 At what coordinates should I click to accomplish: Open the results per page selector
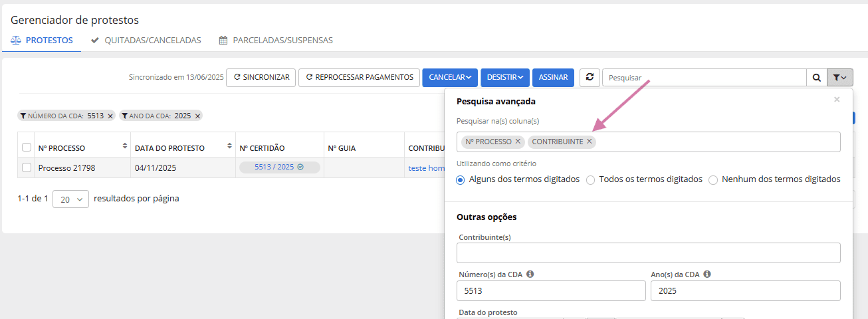[x=70, y=199]
